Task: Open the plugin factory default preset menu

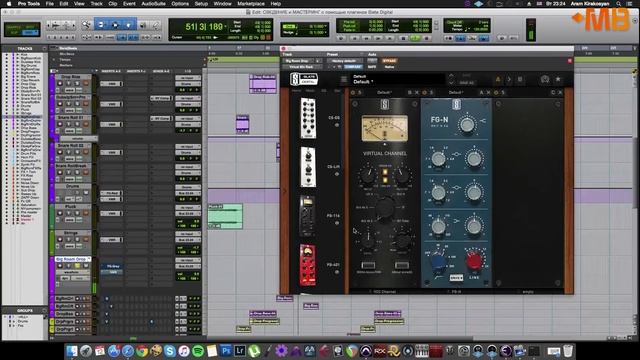Action: (344, 61)
